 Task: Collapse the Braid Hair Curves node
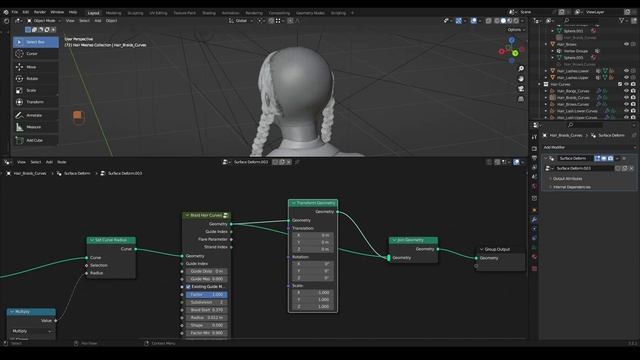(187, 216)
